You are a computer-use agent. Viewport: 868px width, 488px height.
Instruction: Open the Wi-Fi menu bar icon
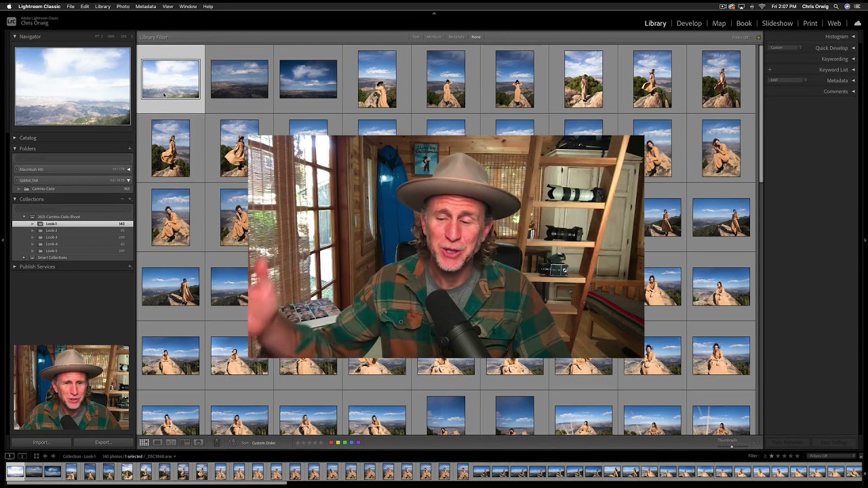(762, 6)
